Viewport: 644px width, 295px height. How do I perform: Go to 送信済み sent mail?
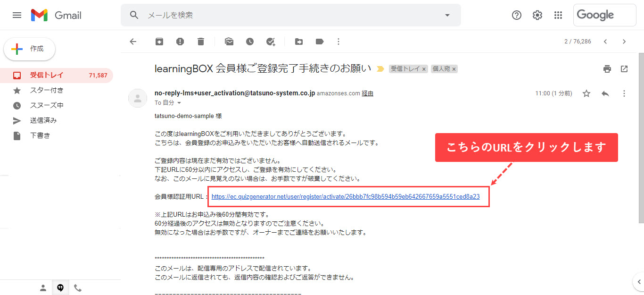point(43,120)
